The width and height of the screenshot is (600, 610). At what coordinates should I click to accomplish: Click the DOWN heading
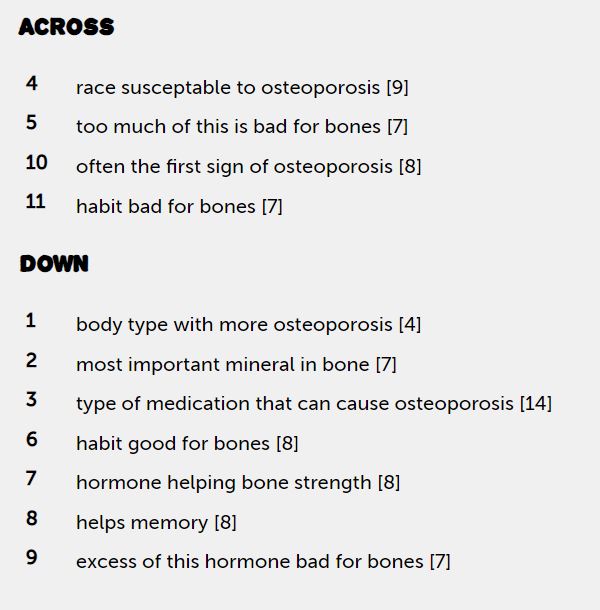pyautogui.click(x=54, y=265)
